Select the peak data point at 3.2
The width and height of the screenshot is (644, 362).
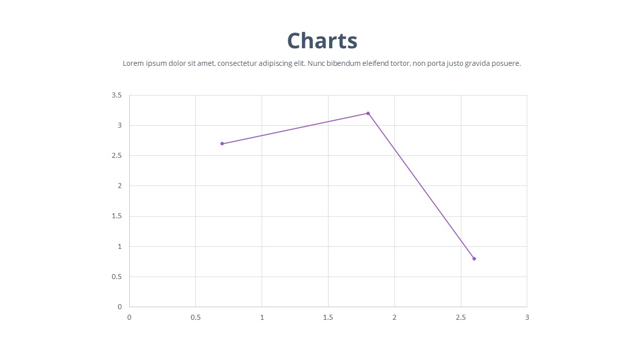[x=368, y=114]
